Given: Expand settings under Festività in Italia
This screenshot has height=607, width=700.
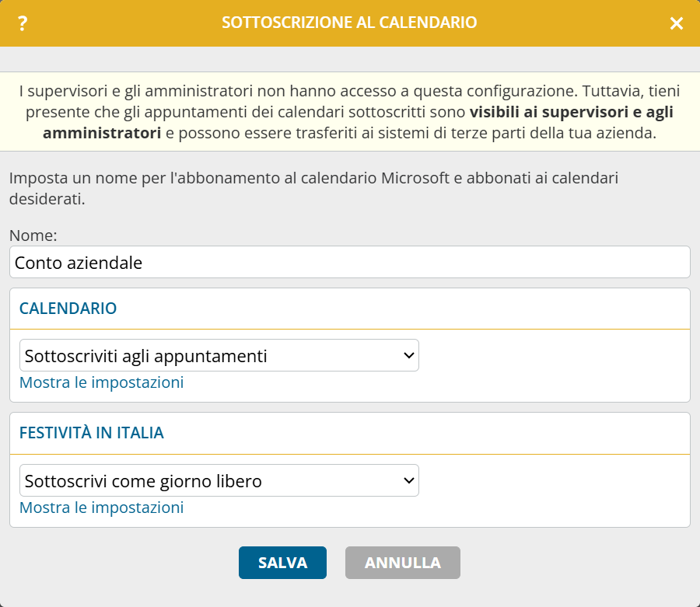Looking at the screenshot, I should click(x=102, y=508).
